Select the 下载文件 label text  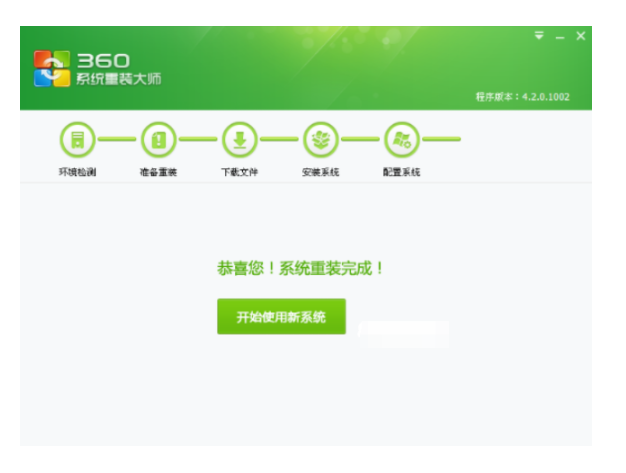(x=240, y=172)
